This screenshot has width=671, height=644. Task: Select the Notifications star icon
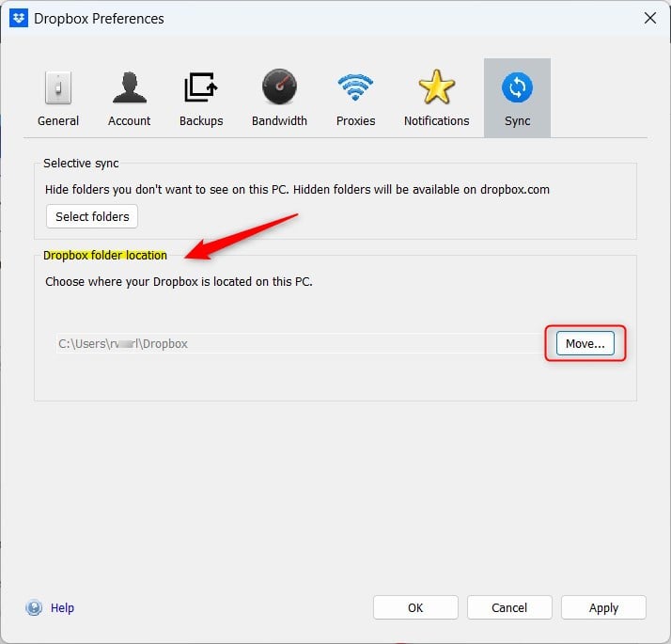[x=436, y=86]
